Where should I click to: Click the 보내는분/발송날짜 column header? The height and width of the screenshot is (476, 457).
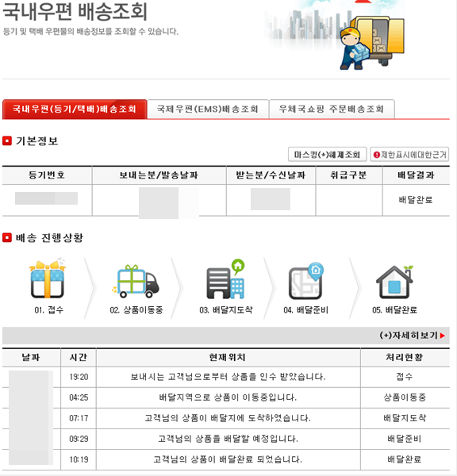[x=159, y=175]
